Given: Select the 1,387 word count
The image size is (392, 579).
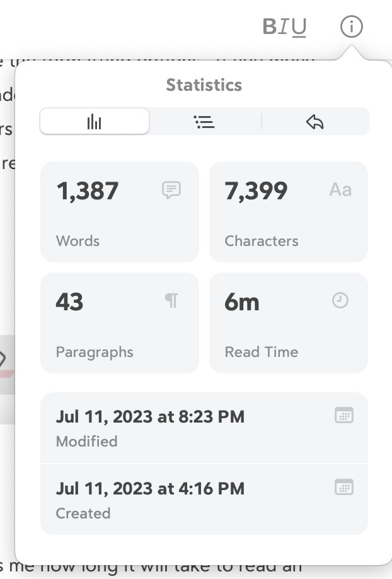Looking at the screenshot, I should click(x=88, y=190).
